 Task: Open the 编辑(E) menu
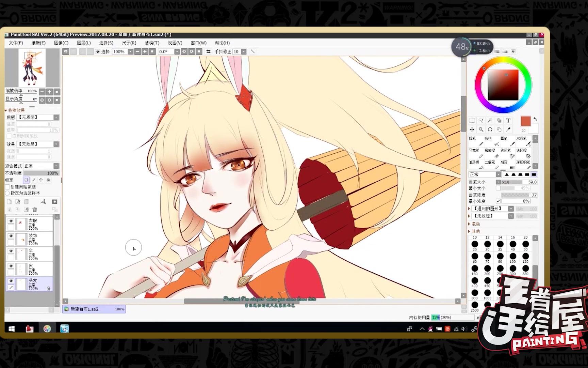tap(38, 43)
